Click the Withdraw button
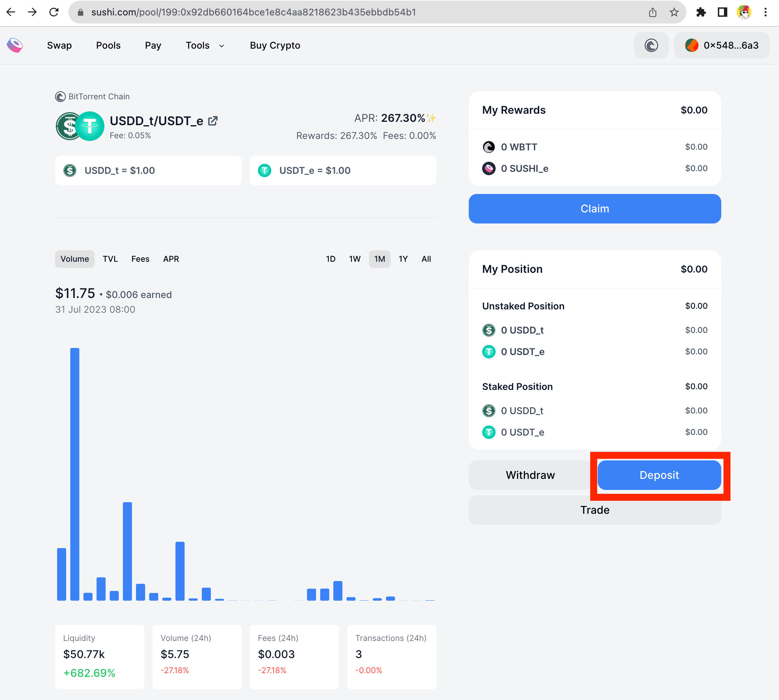The width and height of the screenshot is (779, 700). click(x=530, y=475)
